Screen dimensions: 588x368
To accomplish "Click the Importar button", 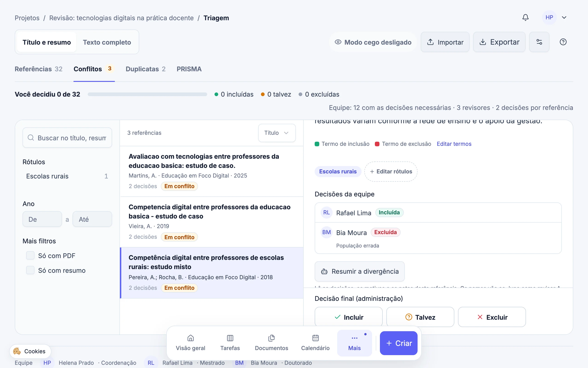I will point(445,42).
